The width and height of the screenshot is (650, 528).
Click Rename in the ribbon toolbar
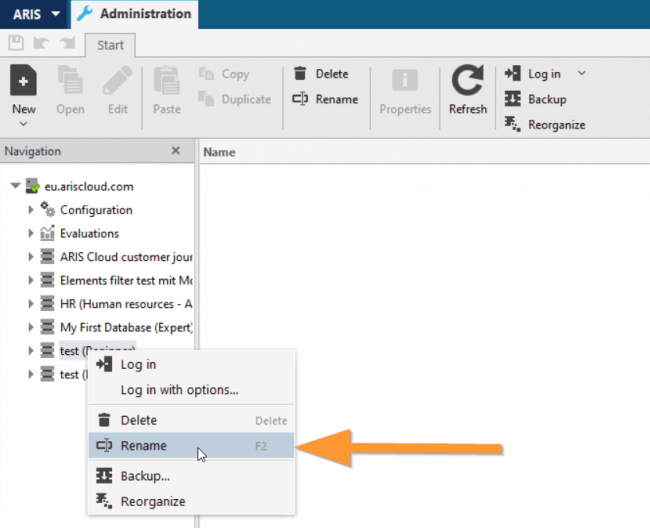[325, 99]
